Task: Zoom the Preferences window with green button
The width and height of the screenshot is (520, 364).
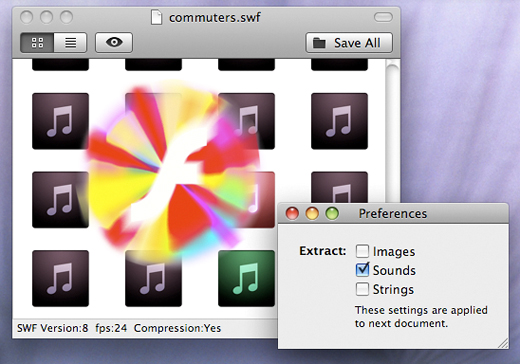Action: pyautogui.click(x=332, y=213)
